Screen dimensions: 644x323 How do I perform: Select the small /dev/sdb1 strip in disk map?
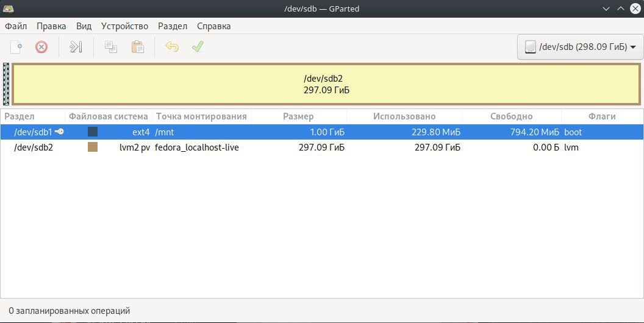click(x=5, y=84)
